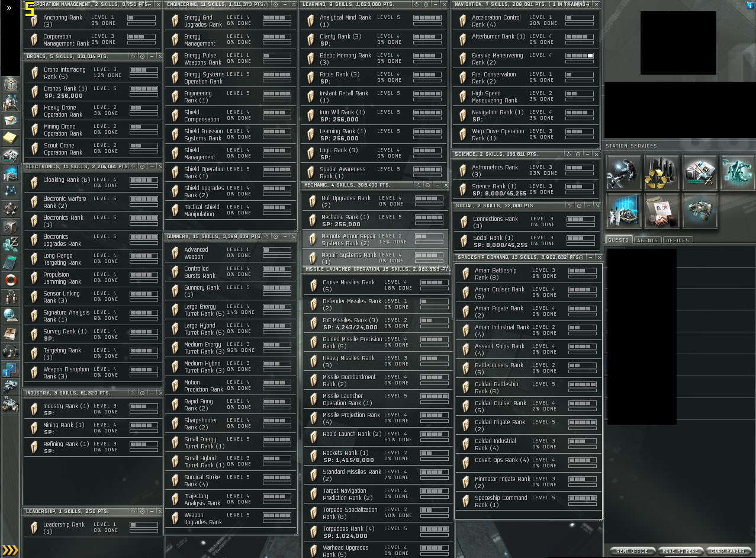Open the Science lab station service icon

[x=623, y=211]
